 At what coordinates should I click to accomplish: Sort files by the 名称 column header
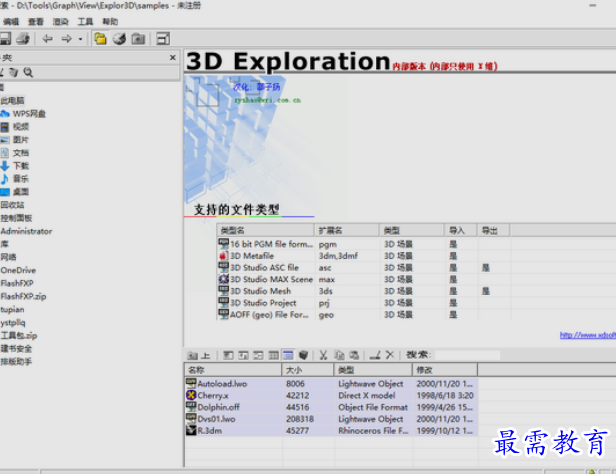(x=233, y=370)
